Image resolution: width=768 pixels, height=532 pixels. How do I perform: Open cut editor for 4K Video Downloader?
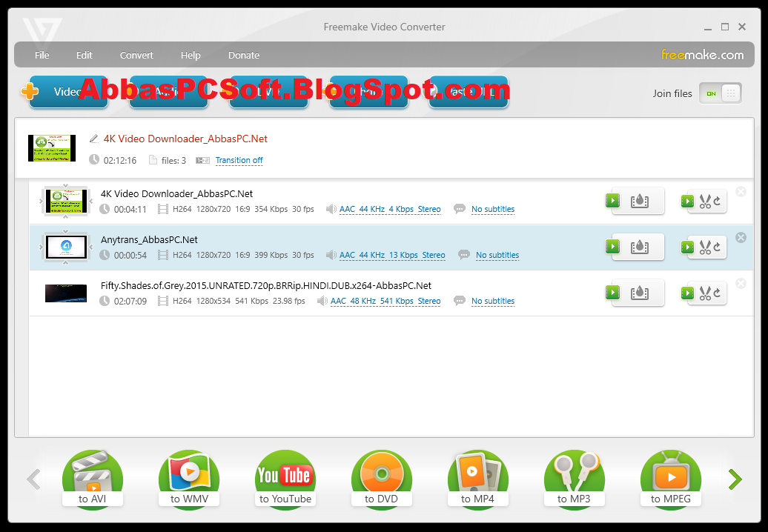tap(704, 201)
